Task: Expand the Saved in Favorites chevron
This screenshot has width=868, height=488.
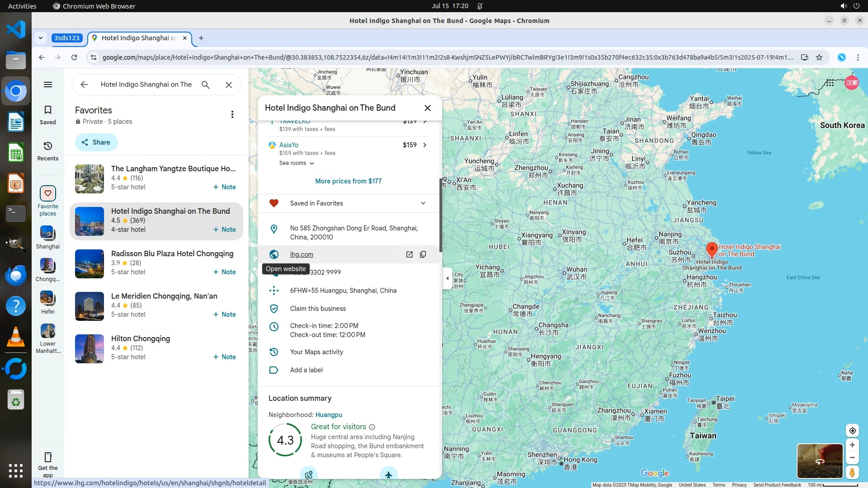Action: point(423,203)
